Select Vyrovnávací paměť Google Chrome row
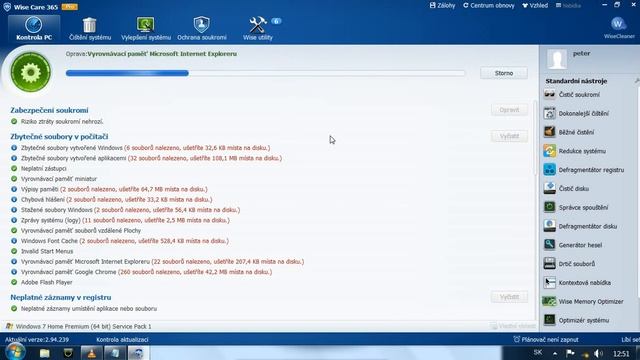The image size is (640, 360). click(142, 272)
